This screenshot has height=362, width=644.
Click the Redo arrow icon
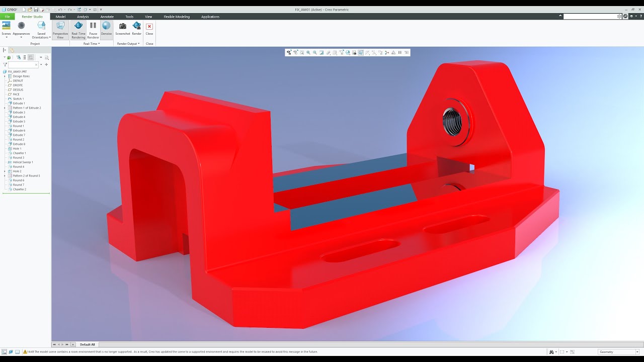coord(69,10)
